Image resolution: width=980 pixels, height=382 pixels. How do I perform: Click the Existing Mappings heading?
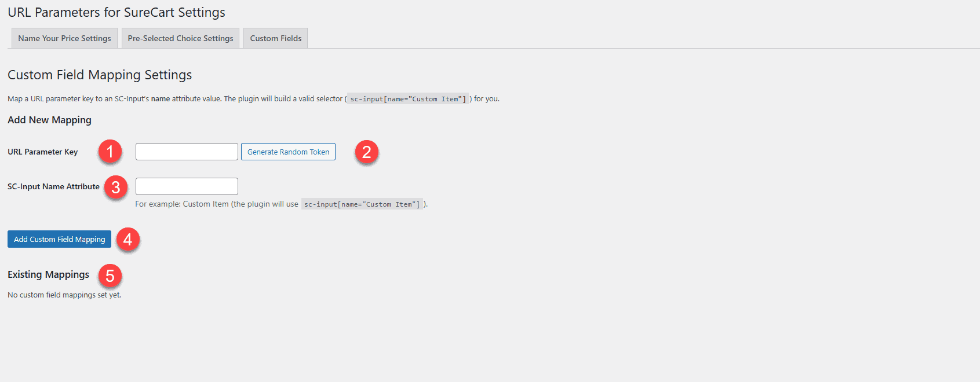tap(48, 274)
